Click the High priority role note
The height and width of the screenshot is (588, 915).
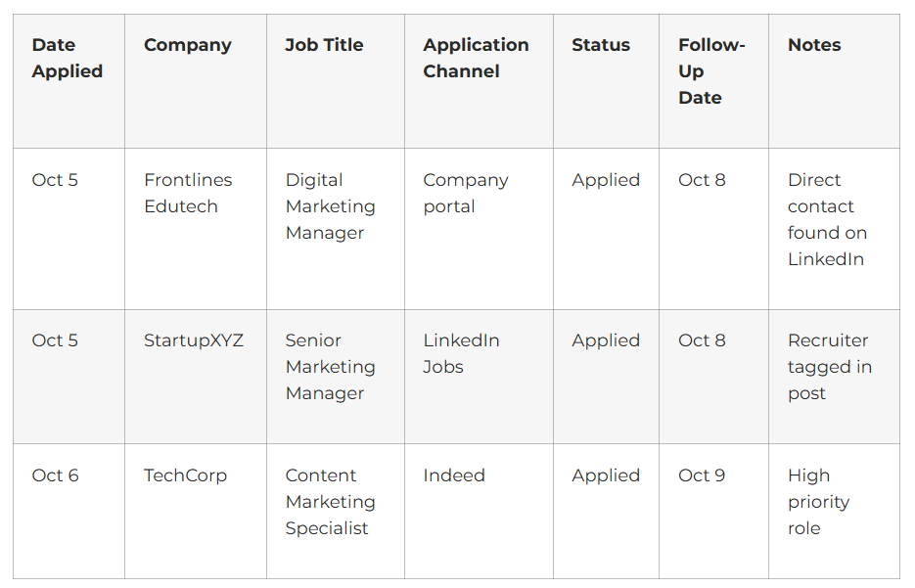(x=818, y=502)
